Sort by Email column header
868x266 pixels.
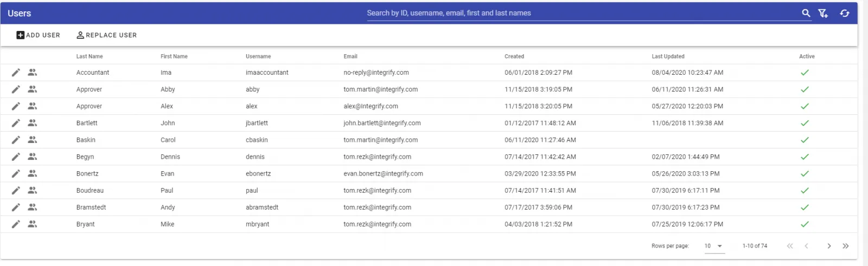click(350, 56)
